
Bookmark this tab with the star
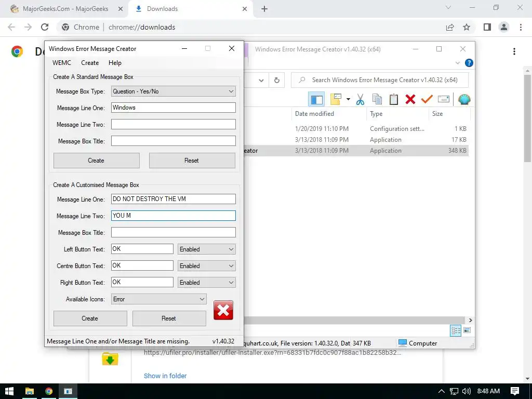coord(467,27)
